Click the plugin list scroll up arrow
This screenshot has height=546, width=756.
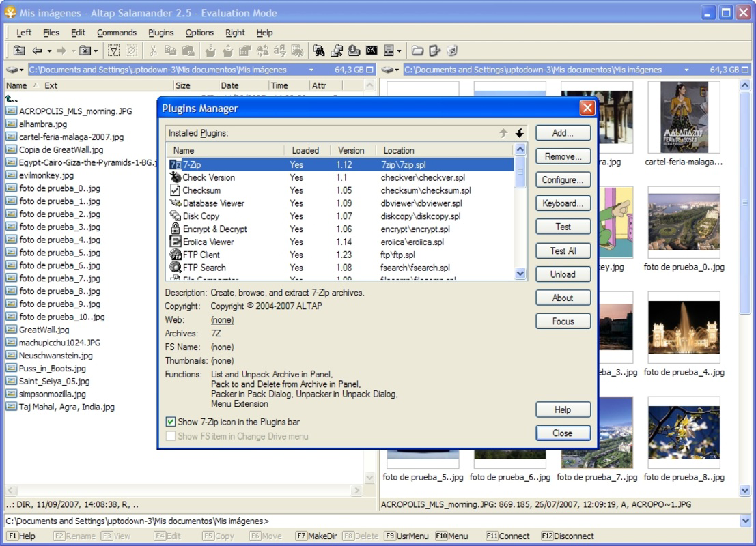tap(520, 149)
